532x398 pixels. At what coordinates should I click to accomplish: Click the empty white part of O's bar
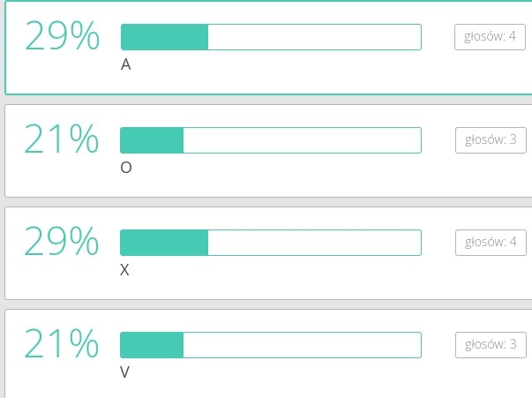302,140
